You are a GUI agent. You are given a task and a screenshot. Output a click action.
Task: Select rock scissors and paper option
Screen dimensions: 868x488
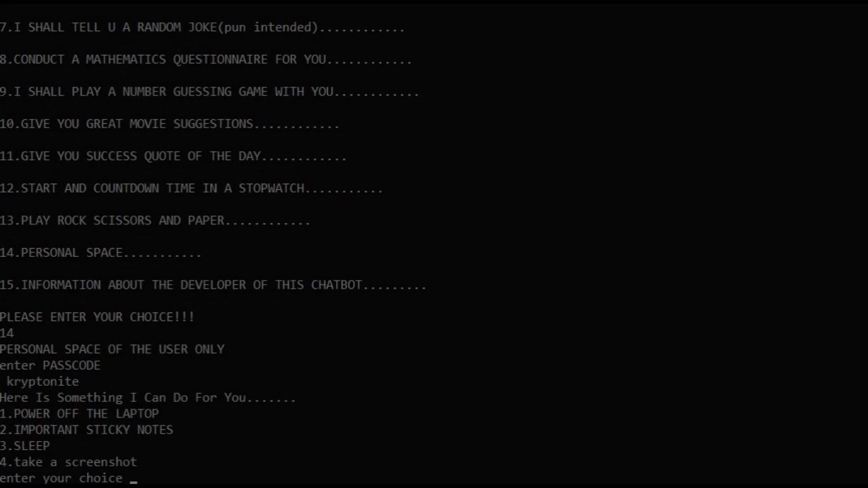point(155,220)
